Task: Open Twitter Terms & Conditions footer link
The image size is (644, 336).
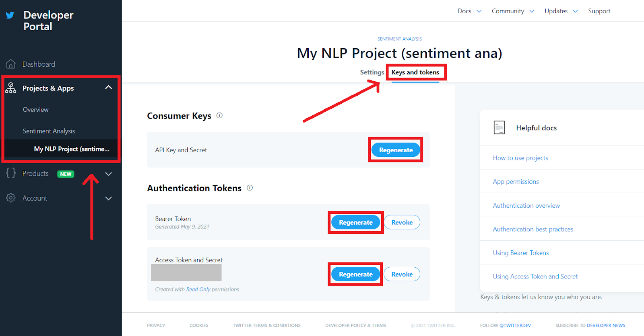Action: pos(266,326)
